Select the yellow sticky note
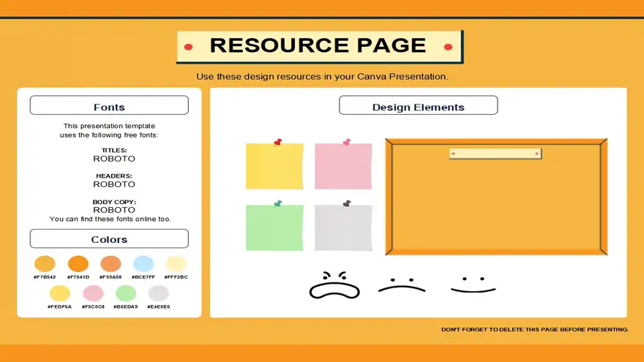Viewport: 644px width, 362px height. point(274,166)
